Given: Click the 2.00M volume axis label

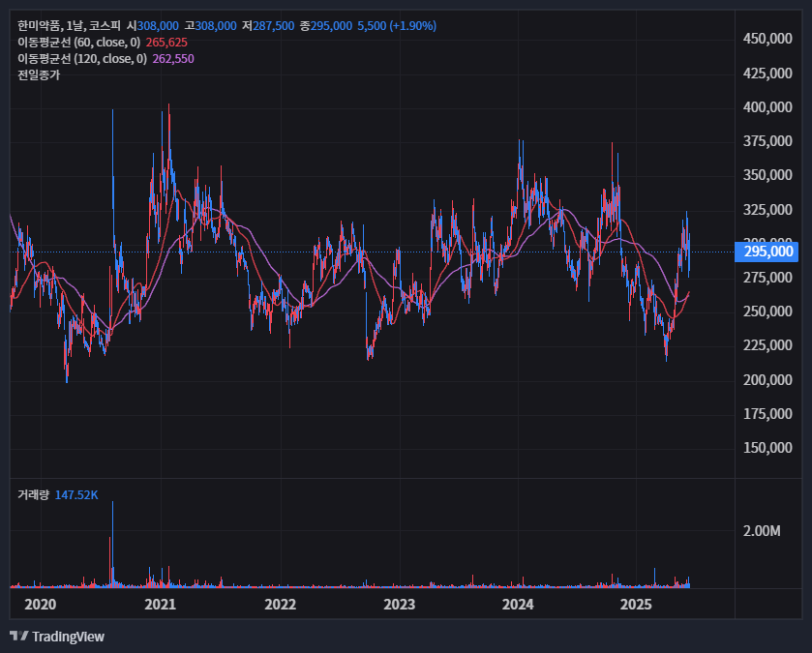Looking at the screenshot, I should [762, 531].
